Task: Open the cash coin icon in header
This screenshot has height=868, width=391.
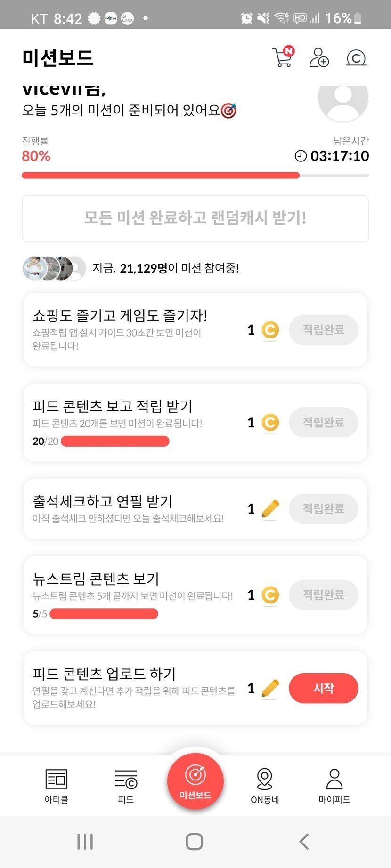Action: (x=356, y=58)
